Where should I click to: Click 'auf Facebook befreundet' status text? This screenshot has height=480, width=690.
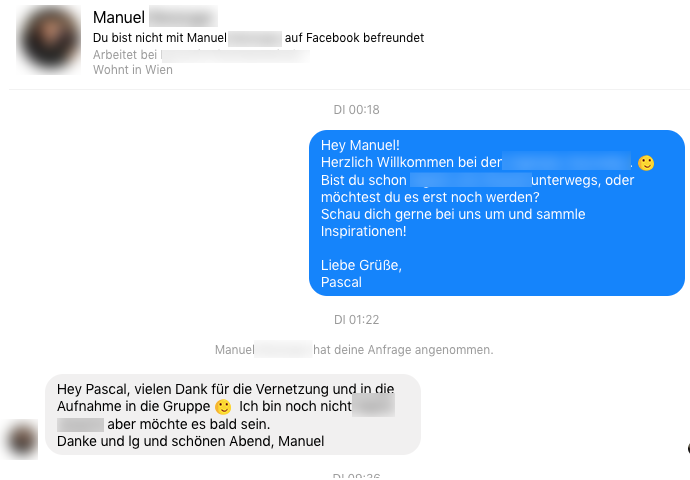point(354,38)
